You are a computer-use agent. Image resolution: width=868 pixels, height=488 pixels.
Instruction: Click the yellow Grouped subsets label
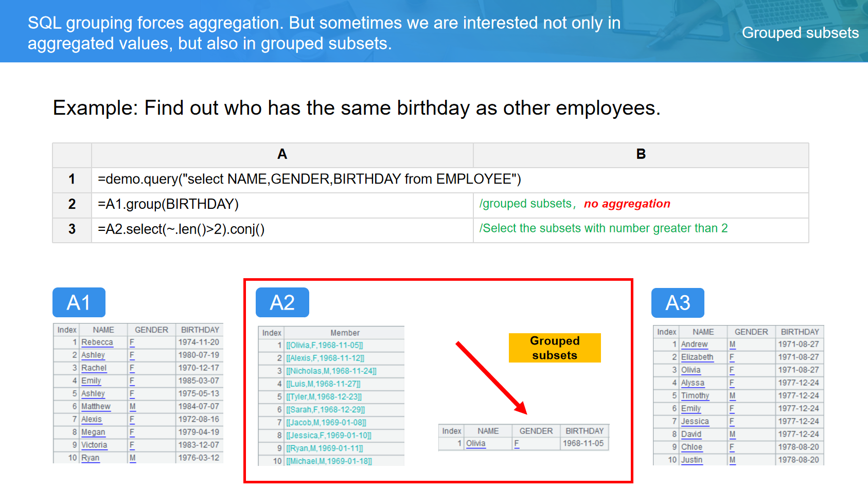(x=555, y=348)
